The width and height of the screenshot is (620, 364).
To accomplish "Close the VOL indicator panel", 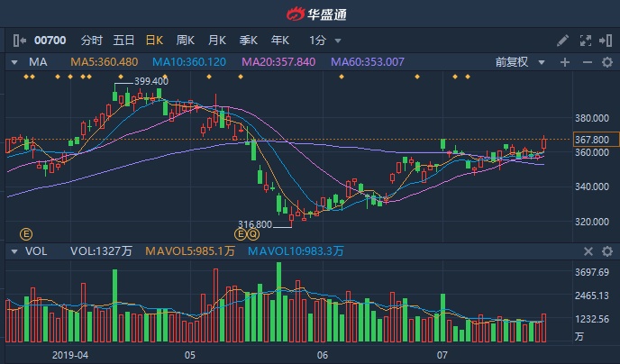I will point(588,252).
